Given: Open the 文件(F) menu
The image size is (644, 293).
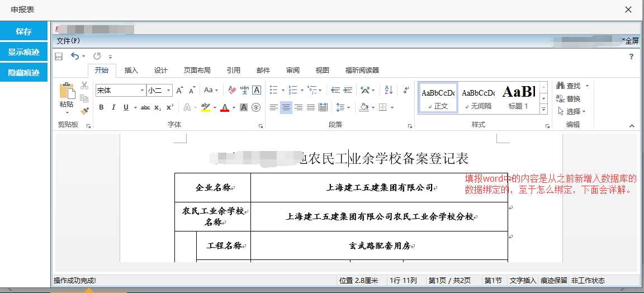Looking at the screenshot, I should 68,41.
